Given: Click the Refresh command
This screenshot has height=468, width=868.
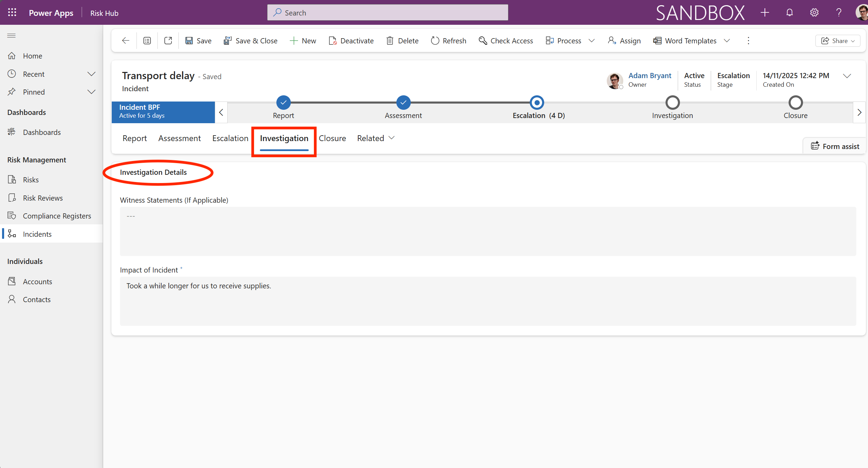Looking at the screenshot, I should 449,41.
